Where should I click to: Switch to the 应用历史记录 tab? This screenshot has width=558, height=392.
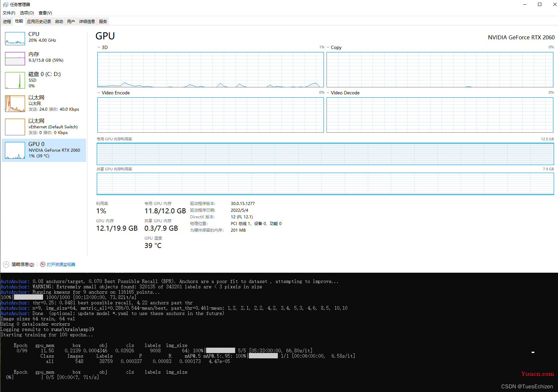(39, 21)
